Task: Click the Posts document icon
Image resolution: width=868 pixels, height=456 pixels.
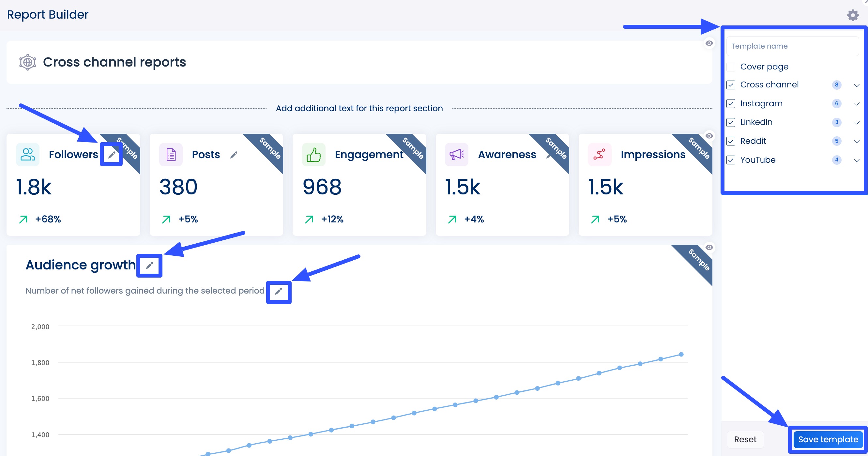Action: pos(171,154)
